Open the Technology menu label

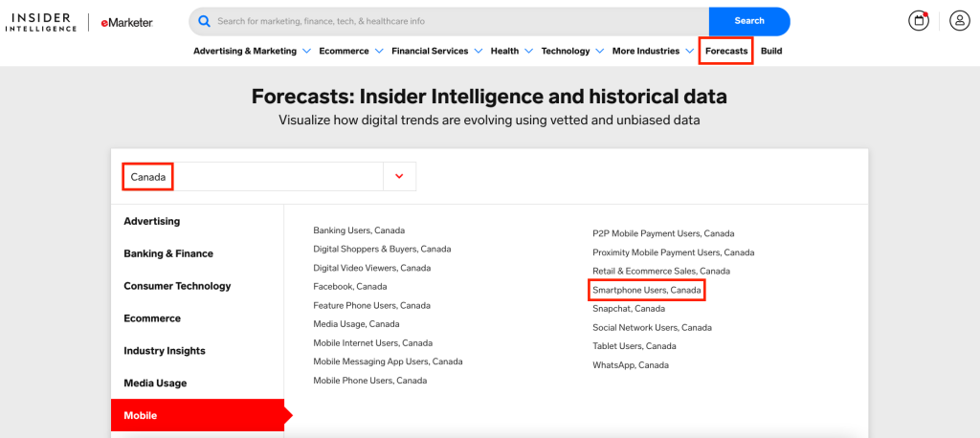tap(566, 52)
